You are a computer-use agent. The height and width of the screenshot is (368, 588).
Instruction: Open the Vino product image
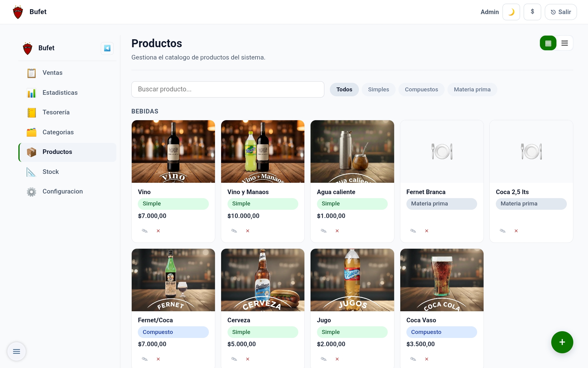tap(173, 151)
